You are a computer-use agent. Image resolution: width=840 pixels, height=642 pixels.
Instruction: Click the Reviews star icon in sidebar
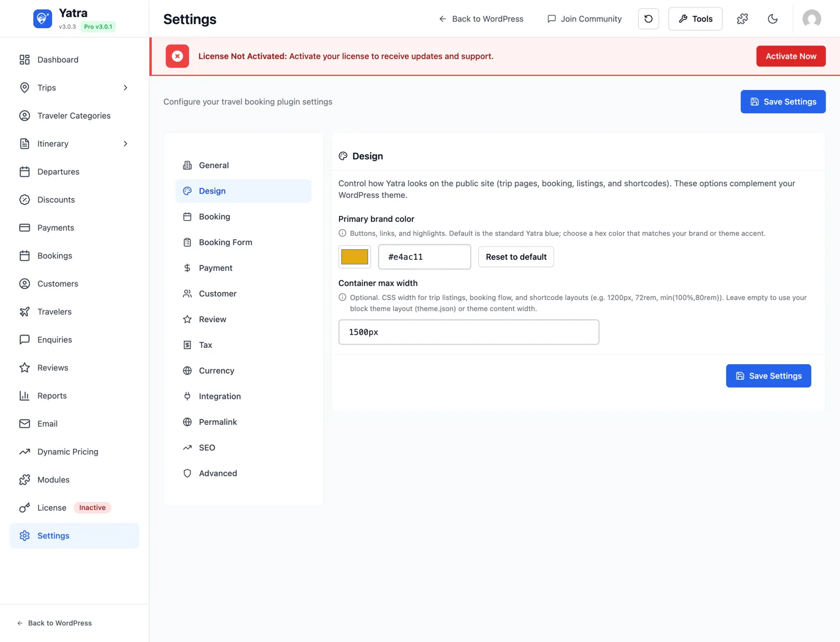24,368
